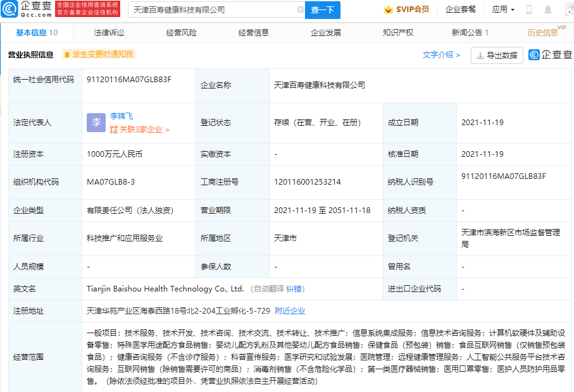Open legal representative 李锦飞 link
The height and width of the screenshot is (392, 574).
(x=122, y=116)
